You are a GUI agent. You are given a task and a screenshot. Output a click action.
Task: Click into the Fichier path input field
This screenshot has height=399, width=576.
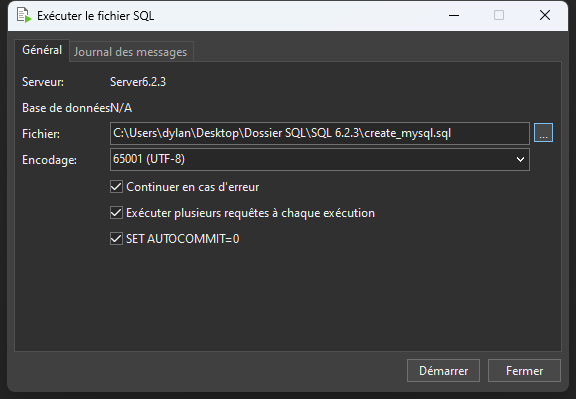tap(320, 133)
